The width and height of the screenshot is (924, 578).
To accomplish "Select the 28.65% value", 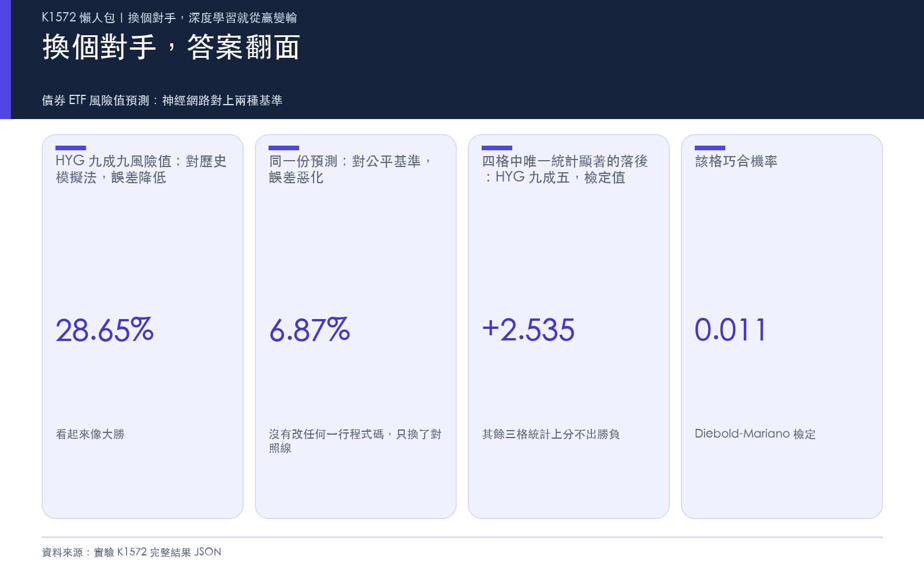I will (105, 330).
